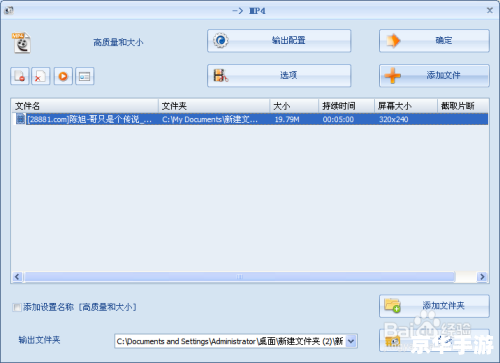Open 输出配置 output settings button
Screen dimensions: 500x363
point(279,41)
